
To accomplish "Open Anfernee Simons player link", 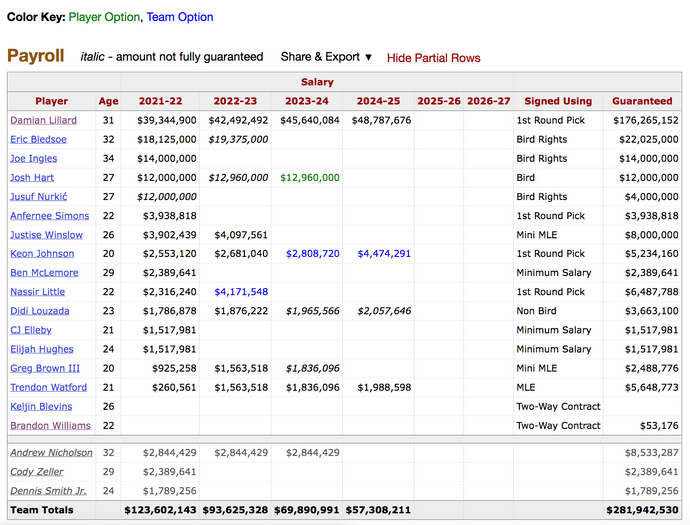I will (50, 216).
